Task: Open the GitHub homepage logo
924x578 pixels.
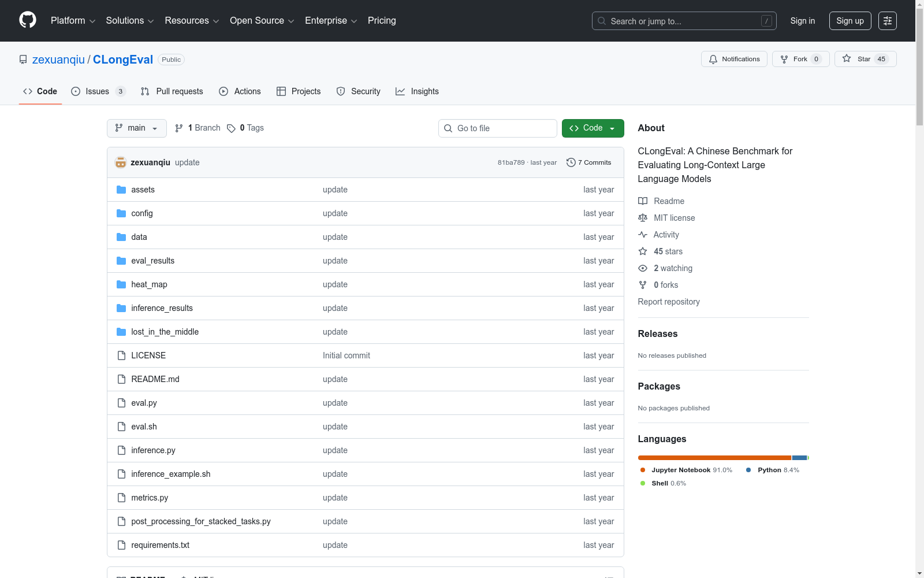Action: 28,20
